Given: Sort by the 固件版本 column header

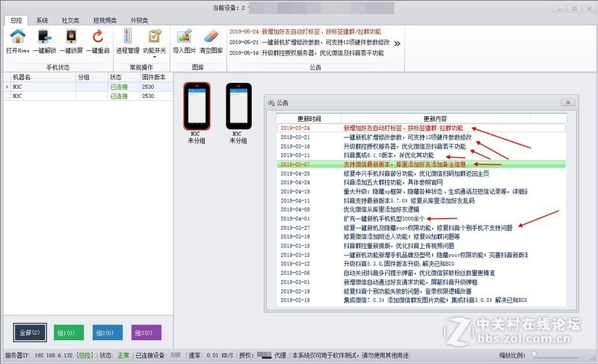Looking at the screenshot, I should pos(156,77).
